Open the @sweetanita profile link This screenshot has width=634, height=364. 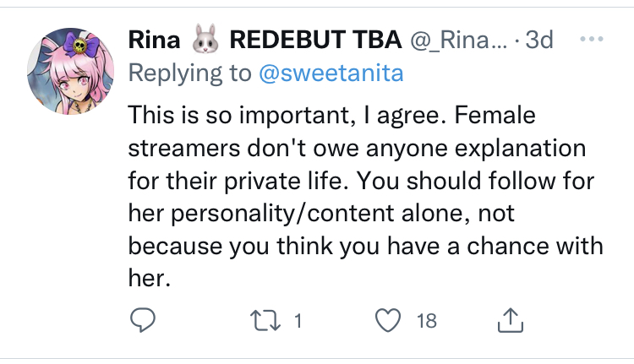330,73
